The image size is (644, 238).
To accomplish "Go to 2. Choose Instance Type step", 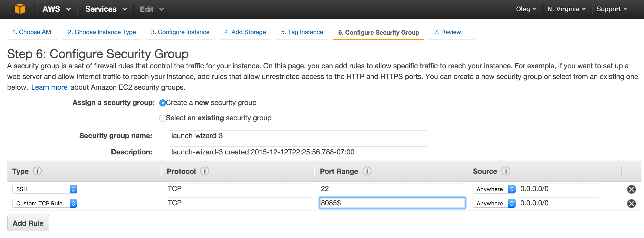I will pyautogui.click(x=102, y=32).
